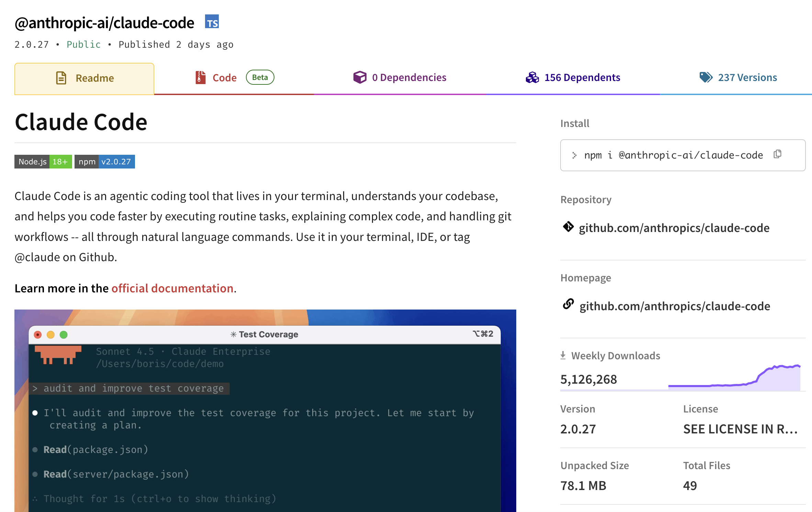Click the Versions tags icon

[706, 77]
